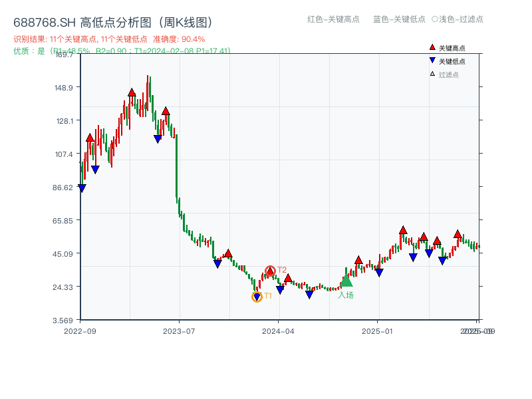Screen dimensions: 532x399
Task: Click the 45.09 y-axis label
Action: pos(63,254)
